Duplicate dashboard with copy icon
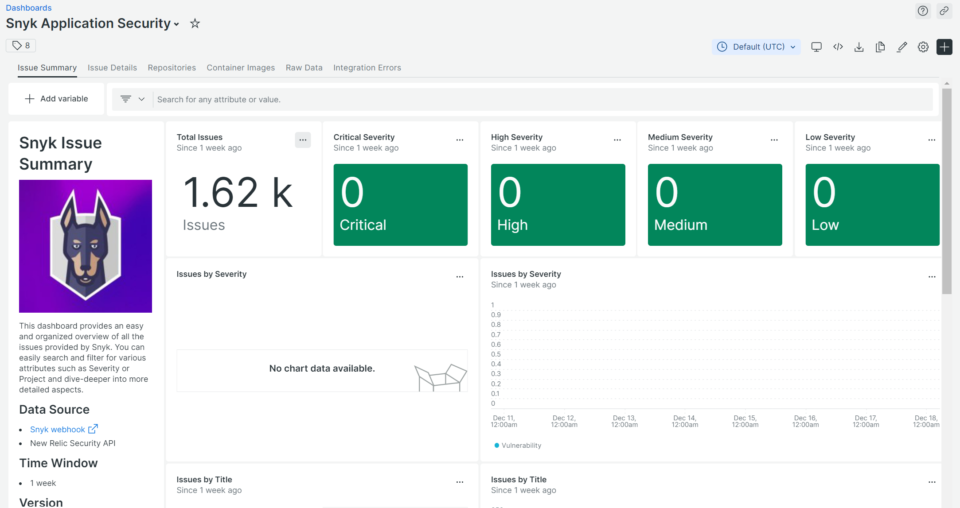 tap(880, 47)
